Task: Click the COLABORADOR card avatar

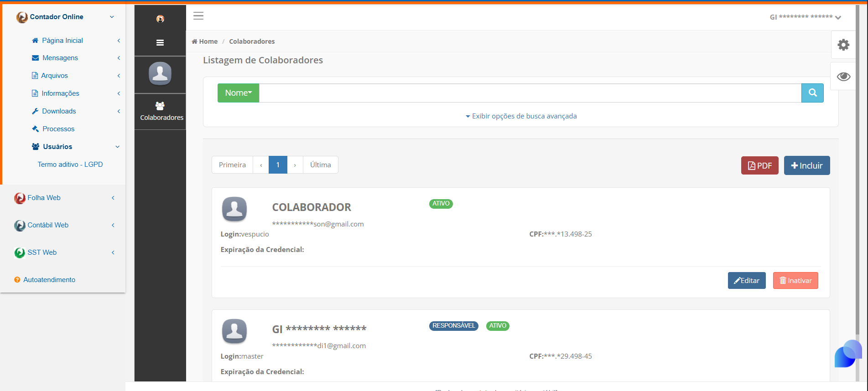Action: 234,209
